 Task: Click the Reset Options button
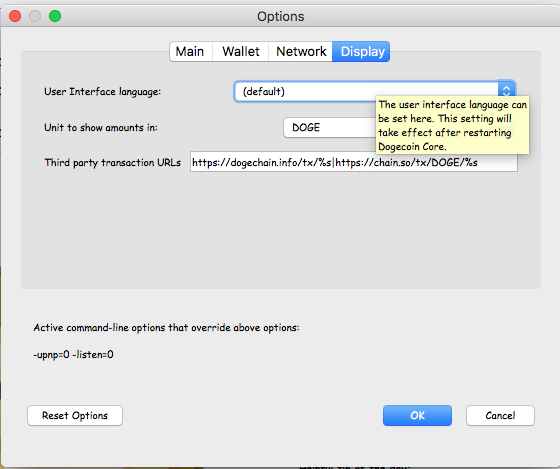(75, 415)
